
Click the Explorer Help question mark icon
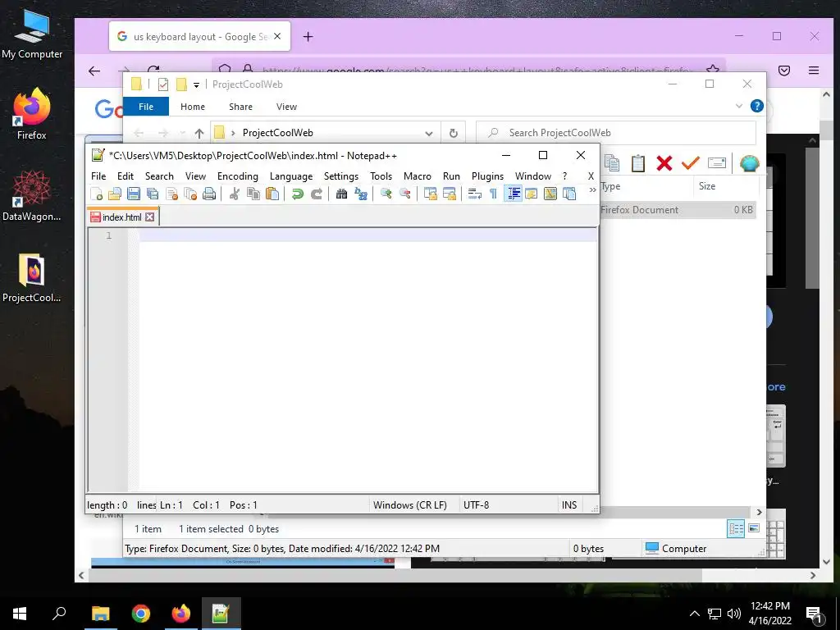757,106
